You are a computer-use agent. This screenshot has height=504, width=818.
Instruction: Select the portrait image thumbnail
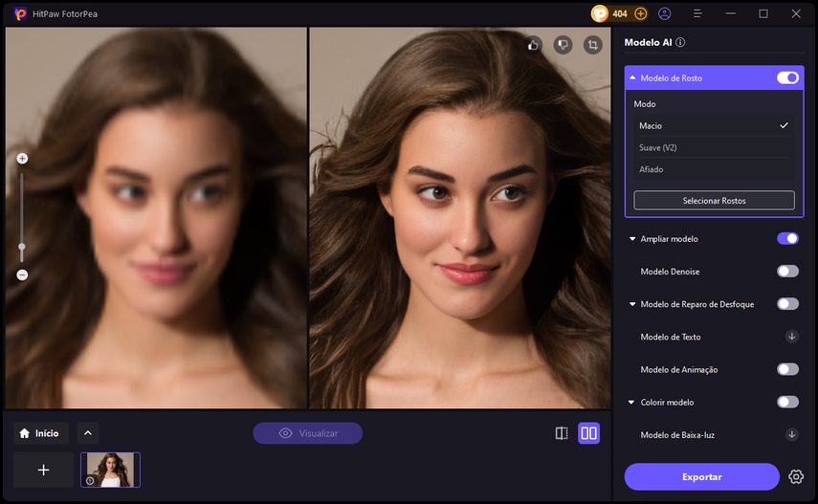110,470
